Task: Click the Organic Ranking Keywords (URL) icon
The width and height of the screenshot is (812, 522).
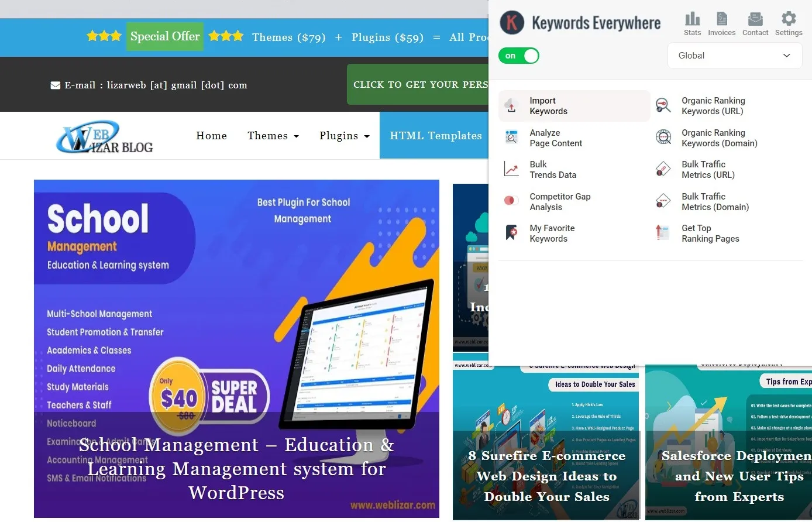Action: click(663, 105)
